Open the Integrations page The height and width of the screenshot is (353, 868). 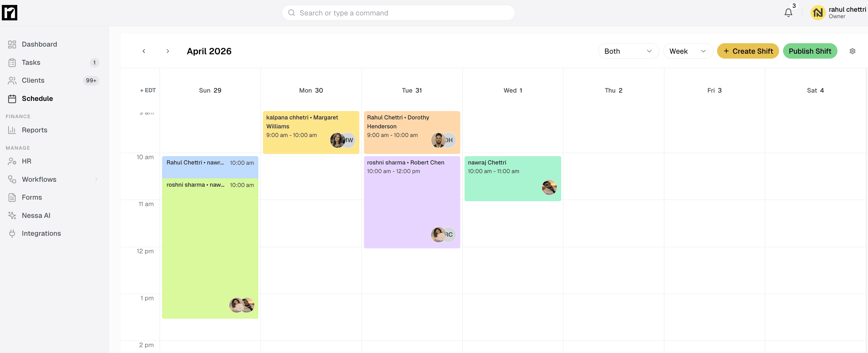coord(41,233)
